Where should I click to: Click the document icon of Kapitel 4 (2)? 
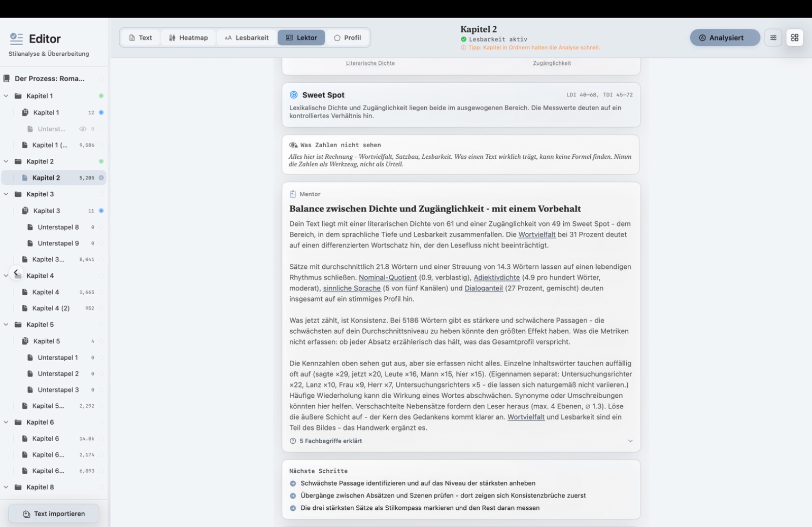[25, 308]
